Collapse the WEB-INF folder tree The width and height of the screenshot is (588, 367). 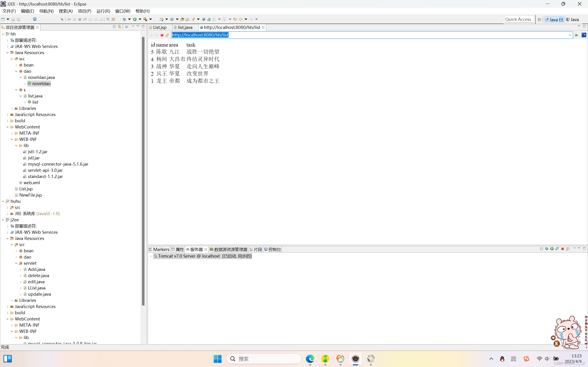tap(12, 139)
